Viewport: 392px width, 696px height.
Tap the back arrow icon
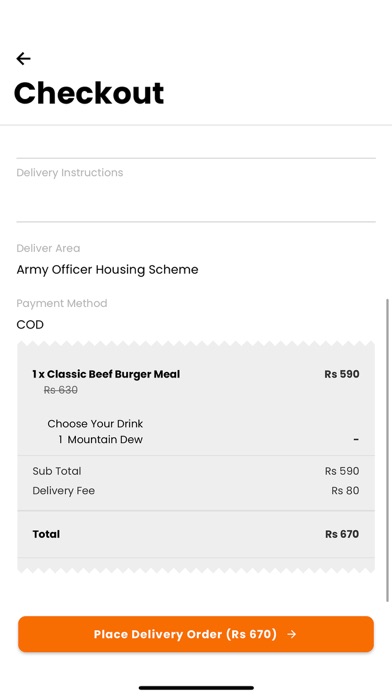point(24,59)
